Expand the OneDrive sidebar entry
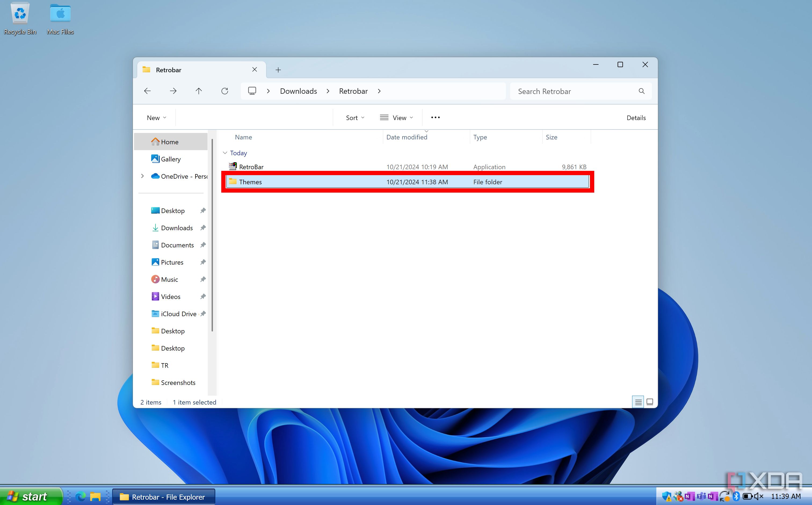 click(143, 176)
